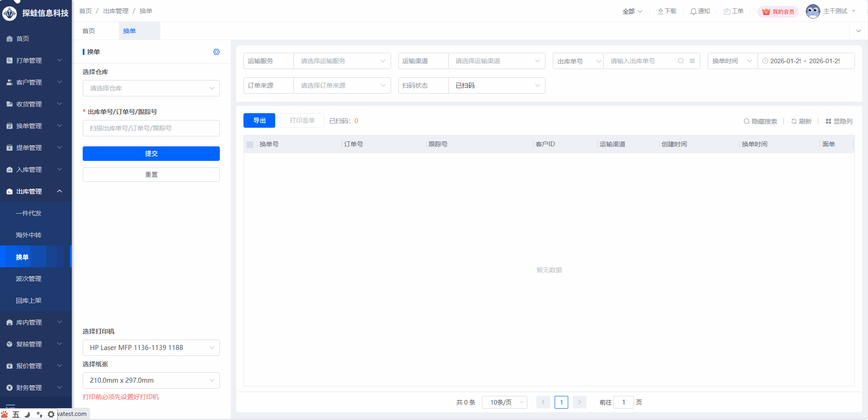Click the settings gear icon in 换单 panel
Viewport: 868px width, 420px height.
pyautogui.click(x=216, y=52)
